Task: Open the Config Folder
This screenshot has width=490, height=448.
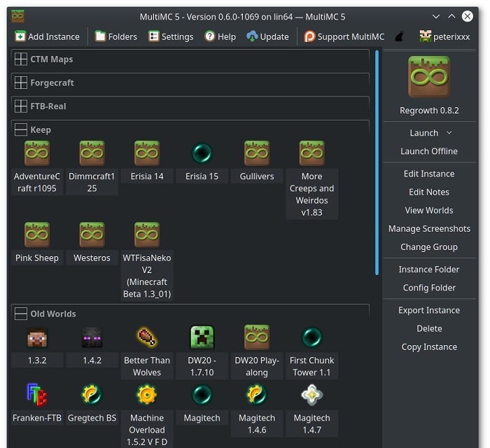Action: pos(429,288)
